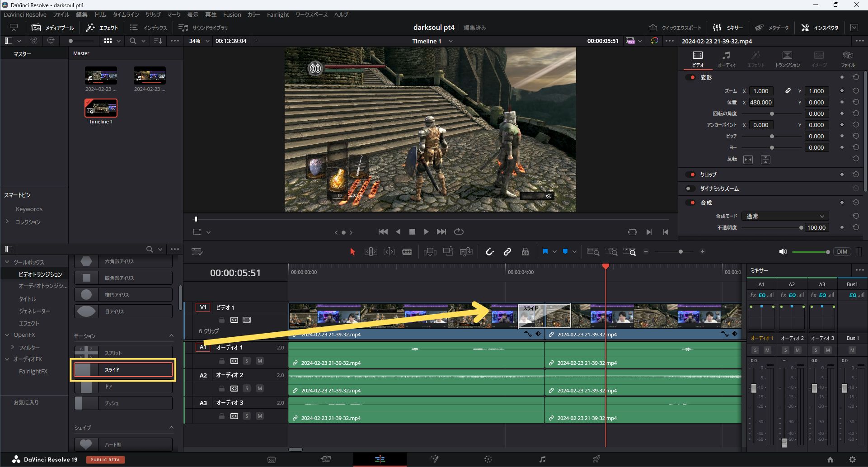Open the Inspector panel
This screenshot has height=467, width=868.
point(819,27)
